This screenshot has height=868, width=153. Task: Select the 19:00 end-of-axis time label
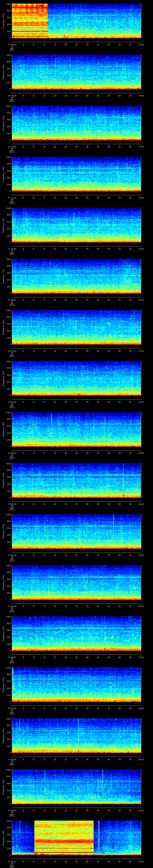click(x=141, y=249)
